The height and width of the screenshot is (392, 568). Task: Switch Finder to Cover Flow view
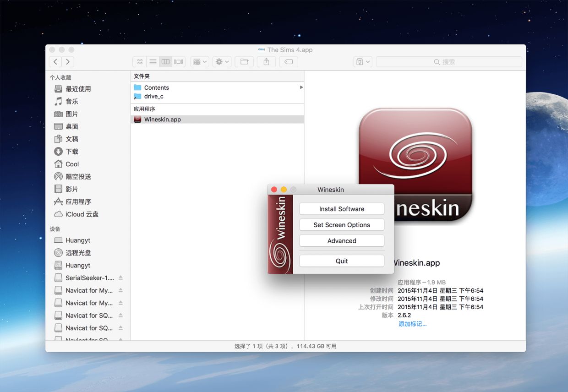click(179, 62)
